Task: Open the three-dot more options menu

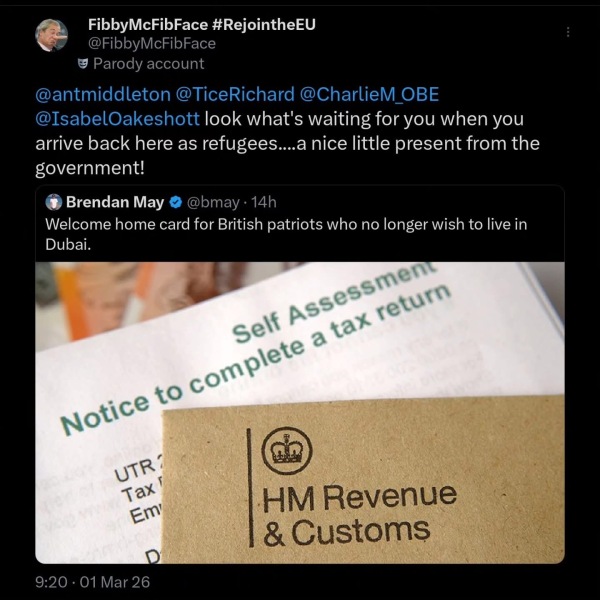Action: coord(568,32)
